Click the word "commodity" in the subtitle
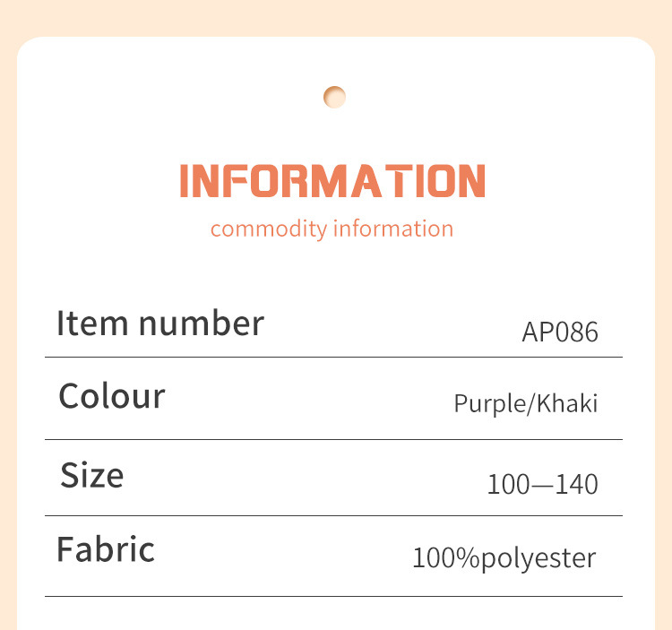Image resolution: width=672 pixels, height=630 pixels. point(269,229)
